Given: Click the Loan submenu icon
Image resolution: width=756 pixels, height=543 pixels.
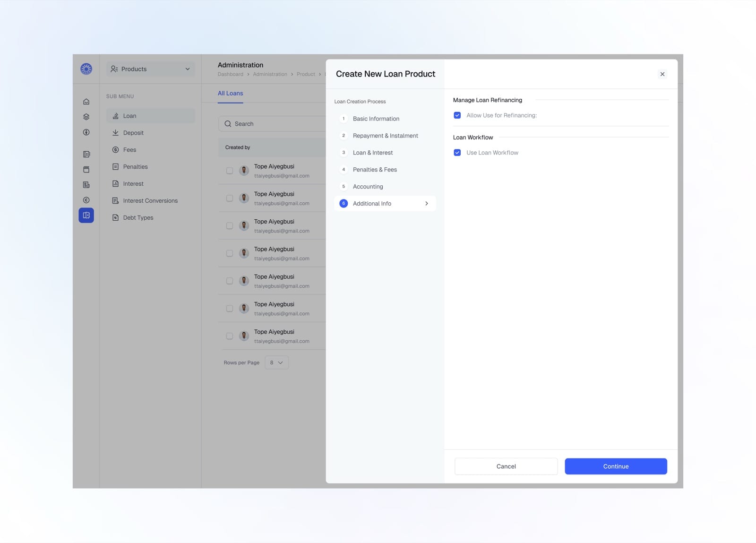Looking at the screenshot, I should click(115, 116).
